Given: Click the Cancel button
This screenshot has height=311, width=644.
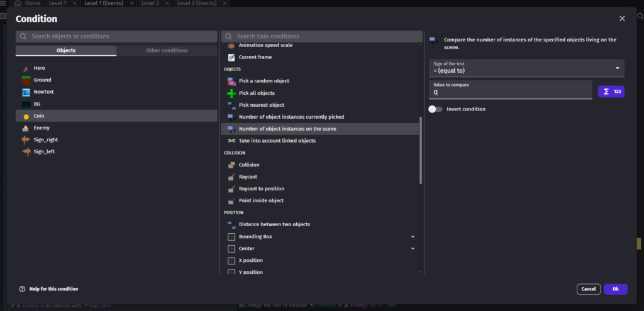Looking at the screenshot, I should (589, 289).
